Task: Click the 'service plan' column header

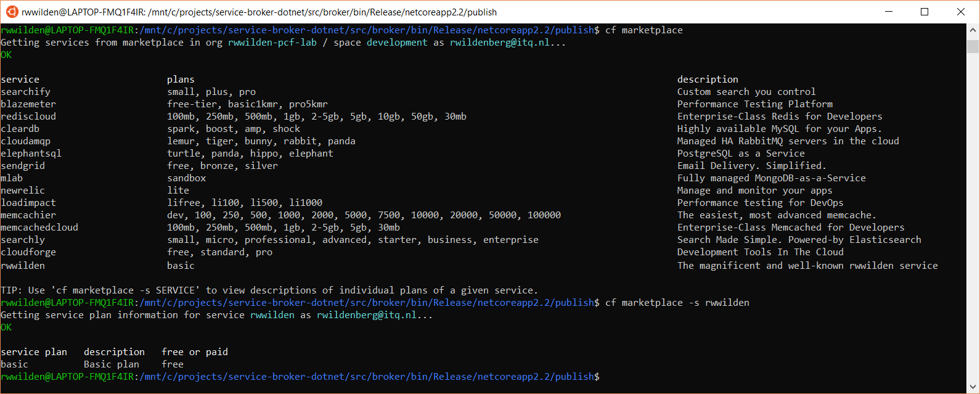Action: tap(34, 352)
